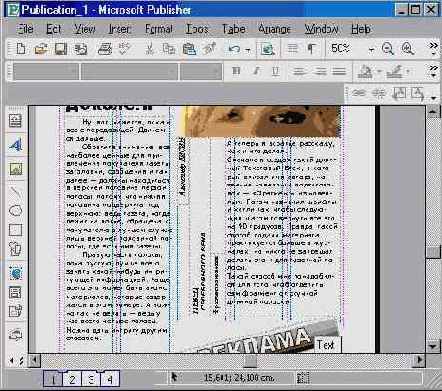Click the Text smart tag on the page
Image resolution: width=442 pixels, height=391 pixels.
coord(327,345)
